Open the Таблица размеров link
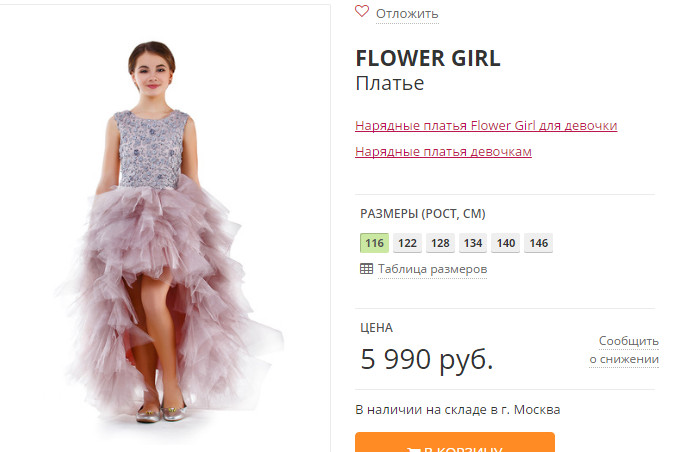700x452 pixels. [x=432, y=269]
